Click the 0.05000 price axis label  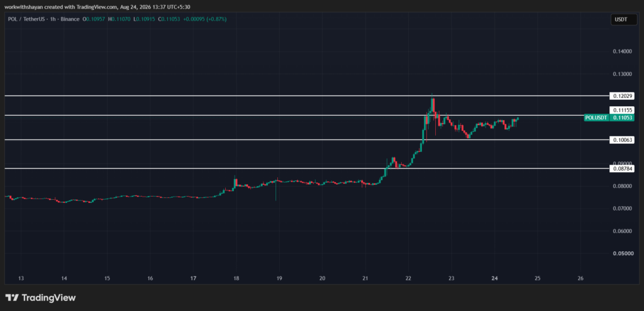[623, 254]
